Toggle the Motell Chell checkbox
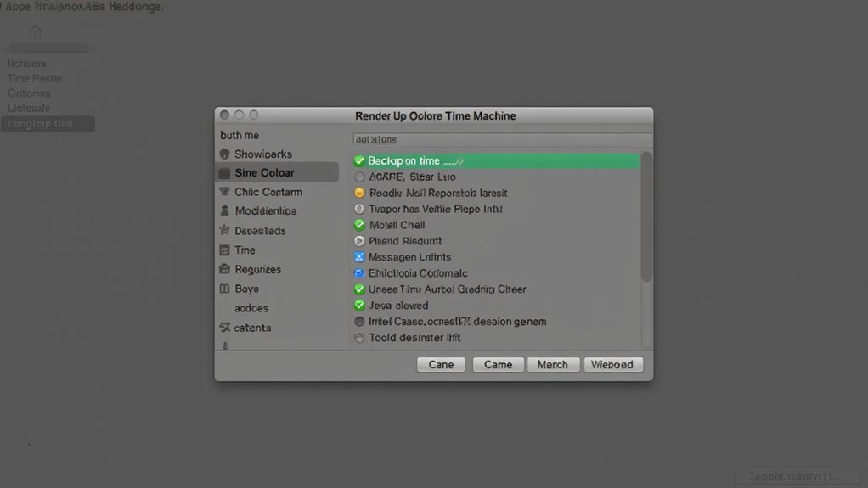This screenshot has height=488, width=868. click(359, 225)
